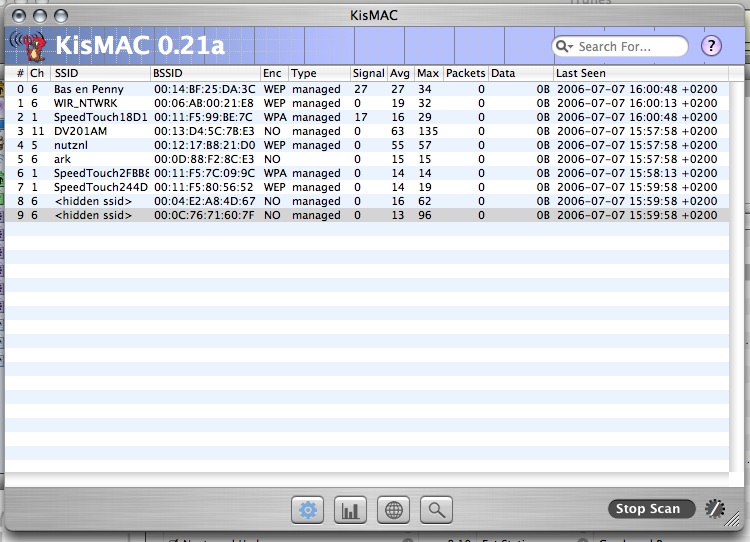Click the Search For field
The image size is (750, 542).
coord(620,46)
